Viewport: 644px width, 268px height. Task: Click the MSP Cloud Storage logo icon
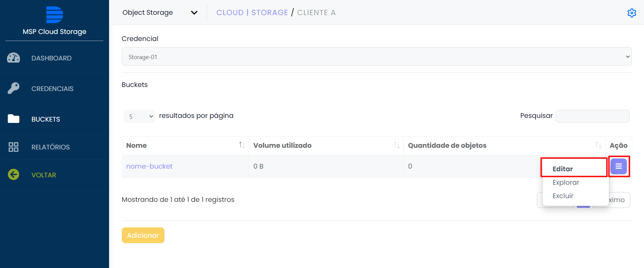(54, 15)
